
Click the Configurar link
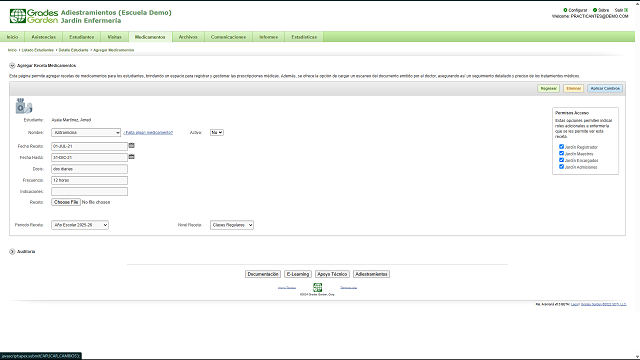(x=578, y=10)
